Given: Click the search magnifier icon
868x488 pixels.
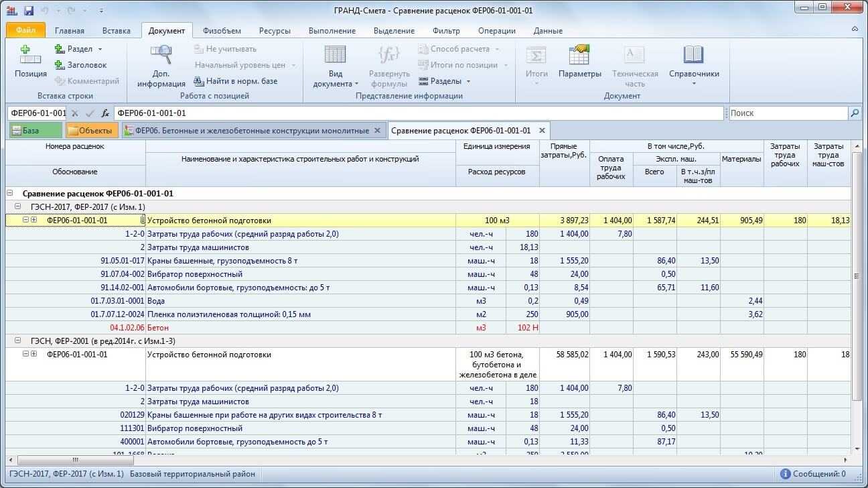Looking at the screenshot, I should tap(855, 113).
